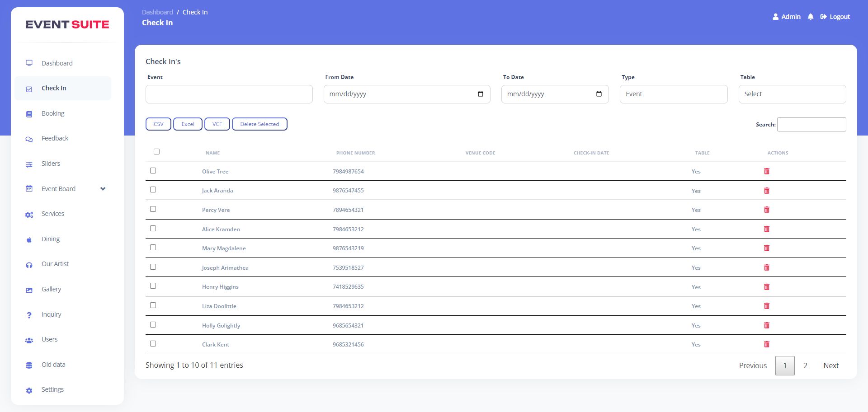Viewport: 868px width, 412px height.
Task: Check the box for Jack Aranda
Action: [x=153, y=190]
